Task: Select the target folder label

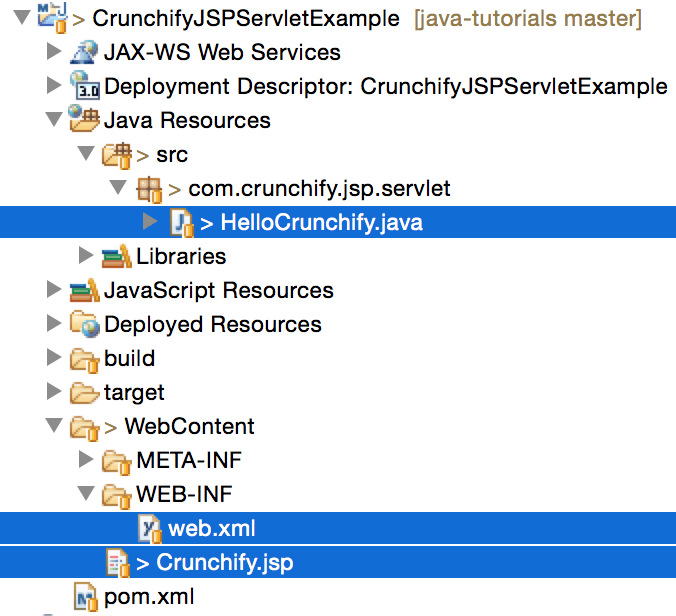Action: (x=134, y=393)
